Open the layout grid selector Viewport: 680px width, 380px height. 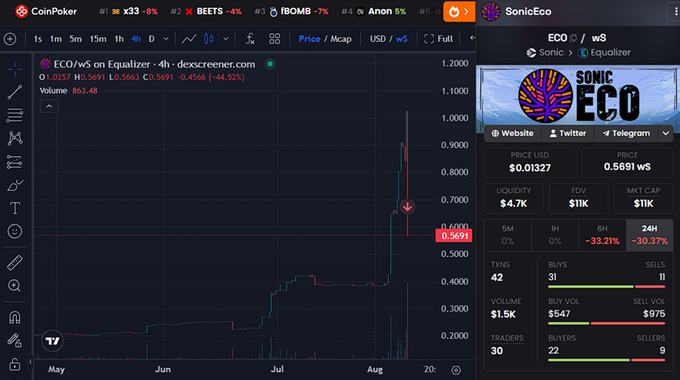275,39
